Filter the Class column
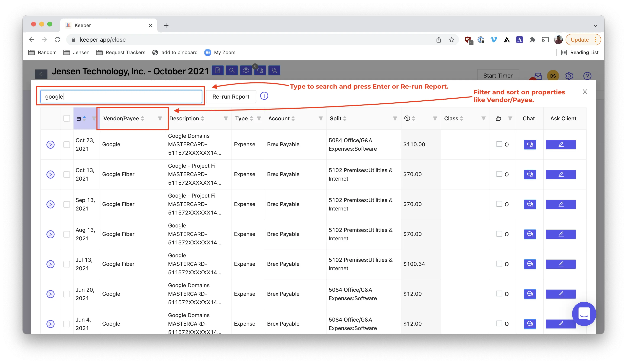The width and height of the screenshot is (627, 364). tap(483, 118)
